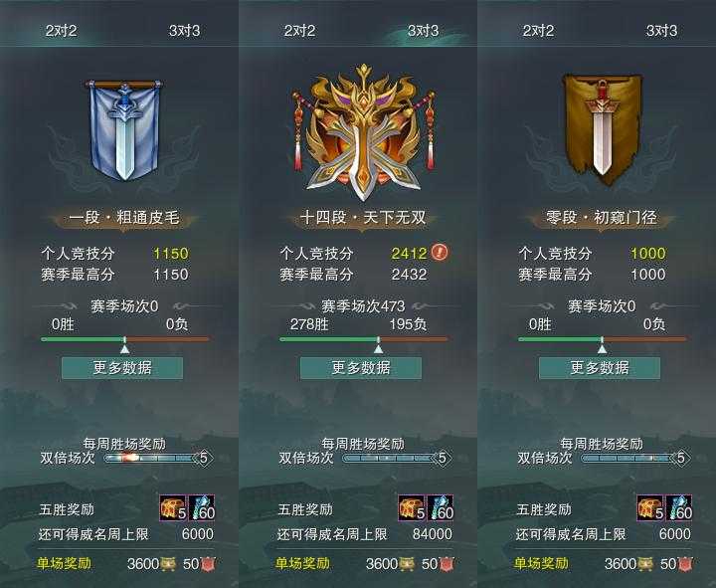716x588 pixels.
Task: Open 更多数据 in the left panel
Action: 122,368
